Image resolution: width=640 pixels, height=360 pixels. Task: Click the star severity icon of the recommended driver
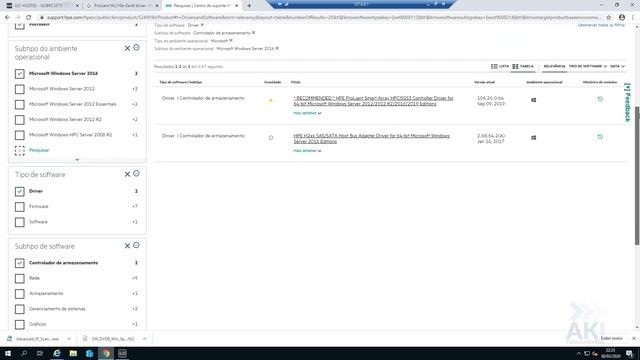point(271,100)
